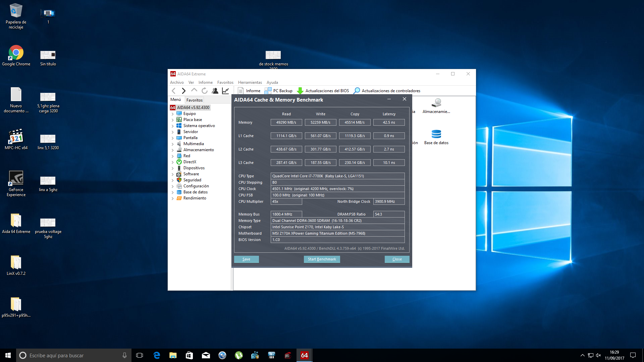Open the 'Sin título' desktop image
This screenshot has height=362, width=644.
tap(48, 58)
